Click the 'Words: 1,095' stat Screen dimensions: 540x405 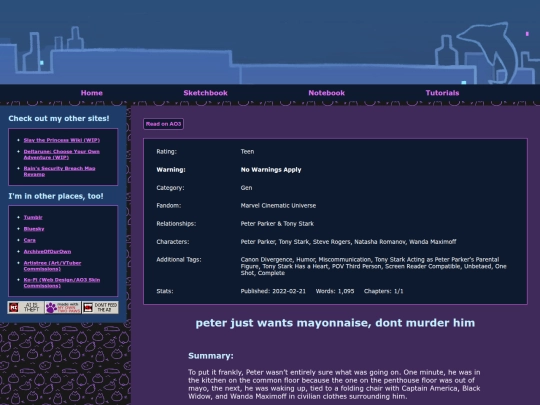tap(335, 291)
